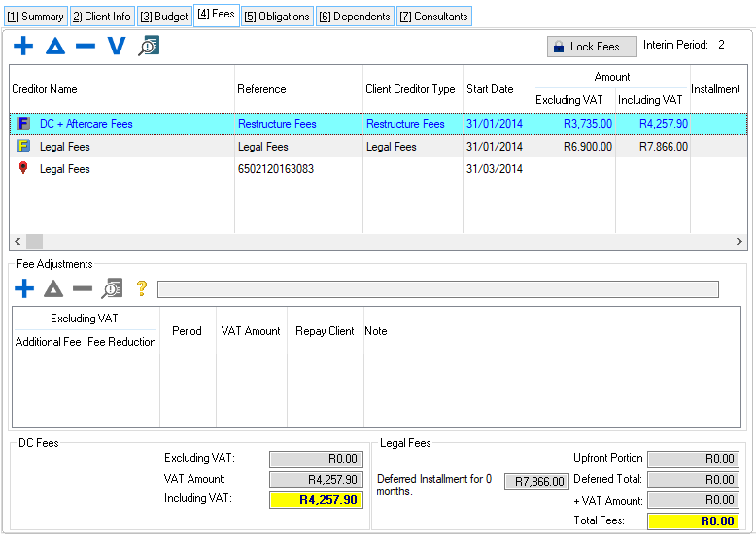Click the yellow question mark help icon
Viewport: 756px width, 537px height.
141,288
